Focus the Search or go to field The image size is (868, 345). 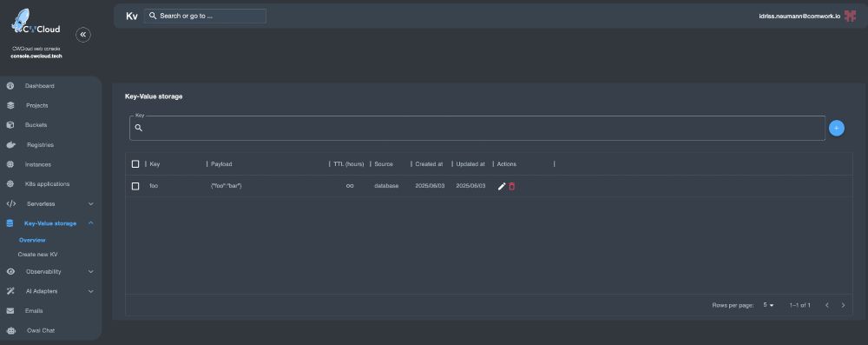pyautogui.click(x=205, y=17)
